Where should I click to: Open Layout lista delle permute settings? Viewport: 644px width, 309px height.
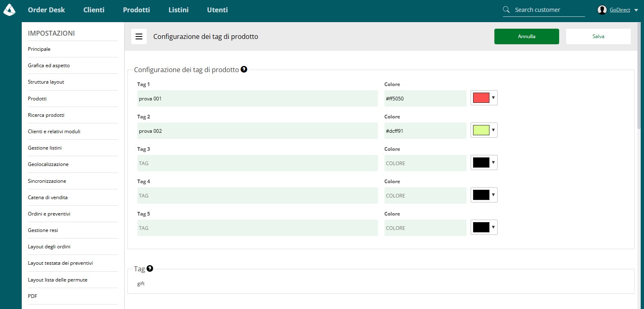coord(73,280)
